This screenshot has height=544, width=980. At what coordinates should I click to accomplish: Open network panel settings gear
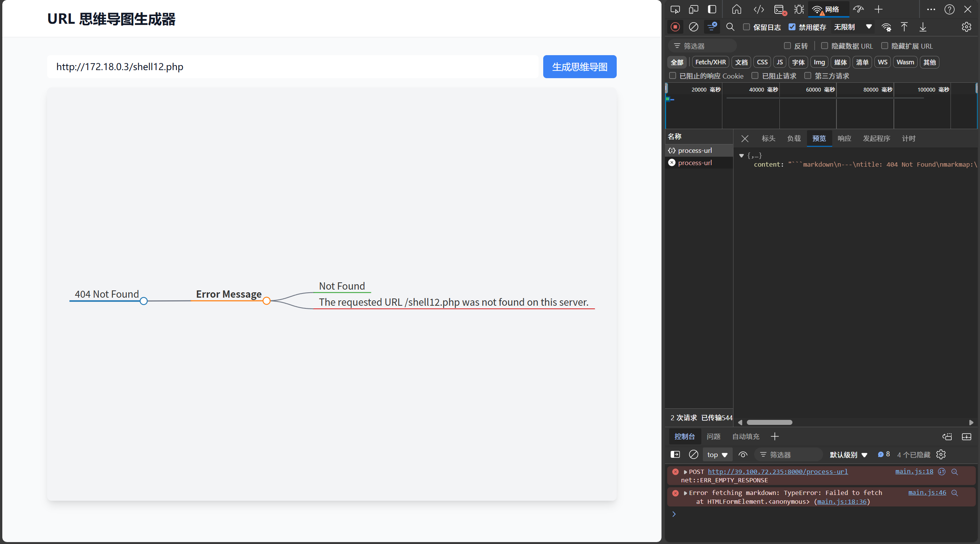[x=967, y=27]
